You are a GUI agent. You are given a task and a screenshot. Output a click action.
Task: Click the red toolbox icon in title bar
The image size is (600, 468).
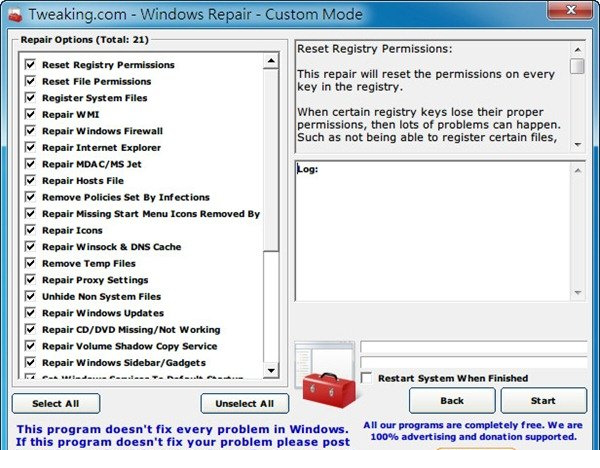pyautogui.click(x=15, y=15)
